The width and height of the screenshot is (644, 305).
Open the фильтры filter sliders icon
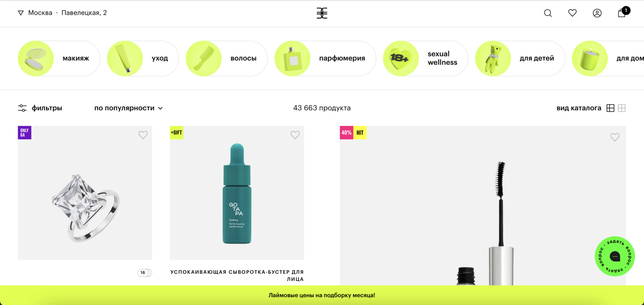(23, 108)
